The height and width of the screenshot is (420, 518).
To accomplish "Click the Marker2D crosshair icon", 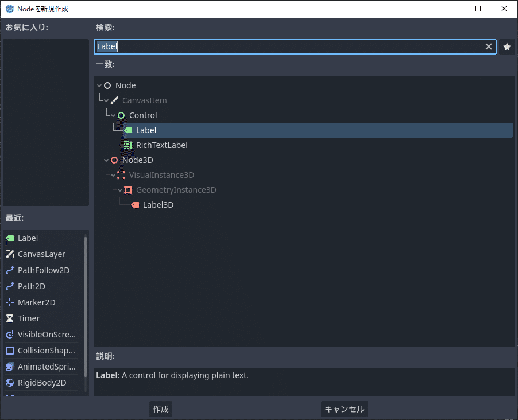I will point(10,302).
